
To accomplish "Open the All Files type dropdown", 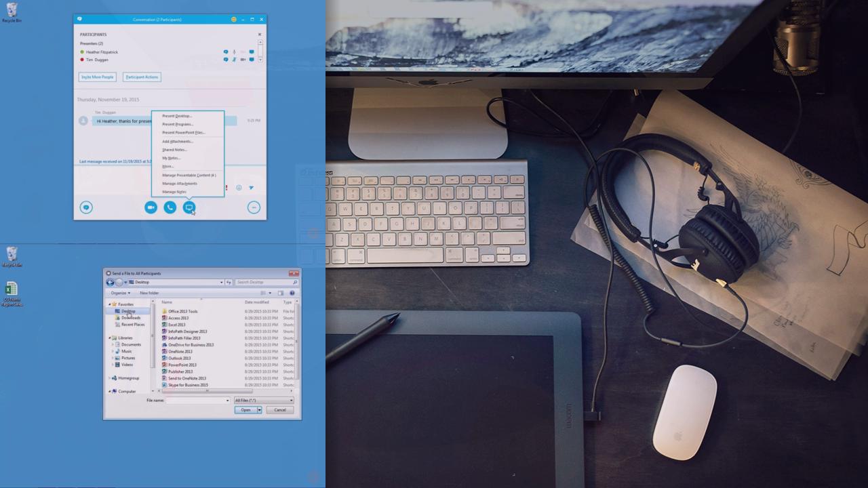I will point(263,400).
